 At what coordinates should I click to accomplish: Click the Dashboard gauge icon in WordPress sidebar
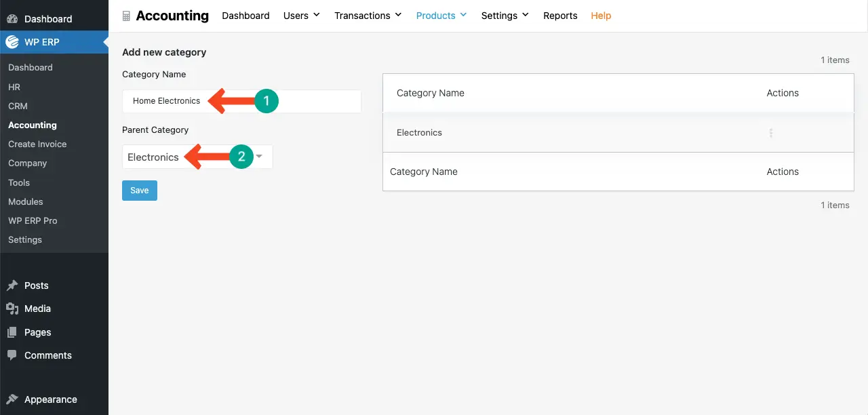[x=12, y=19]
